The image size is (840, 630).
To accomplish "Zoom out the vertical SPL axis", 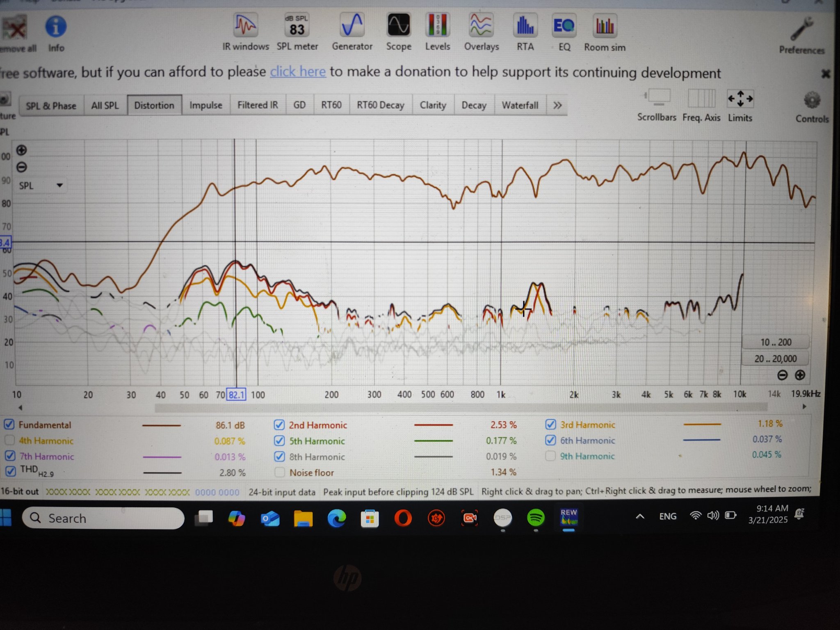I will pos(22,167).
